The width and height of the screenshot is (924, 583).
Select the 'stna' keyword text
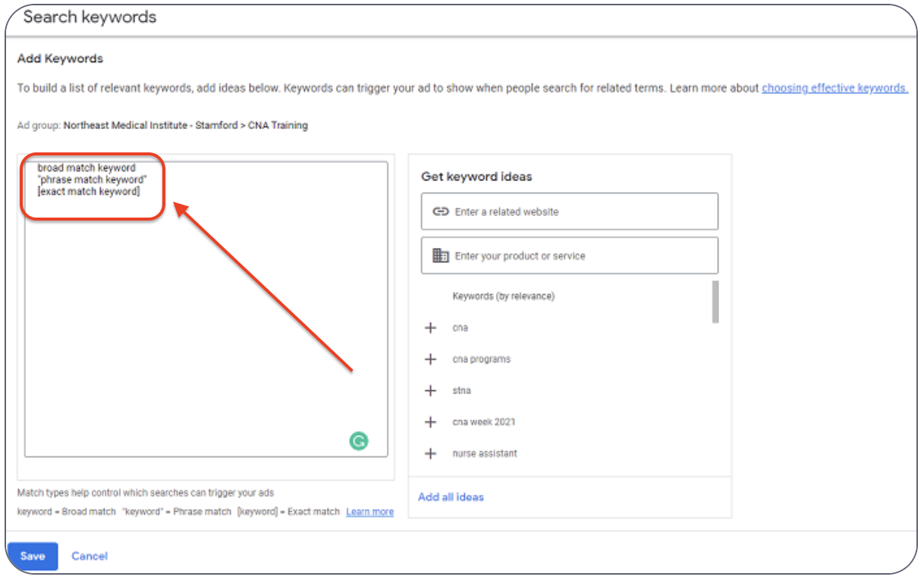point(461,390)
